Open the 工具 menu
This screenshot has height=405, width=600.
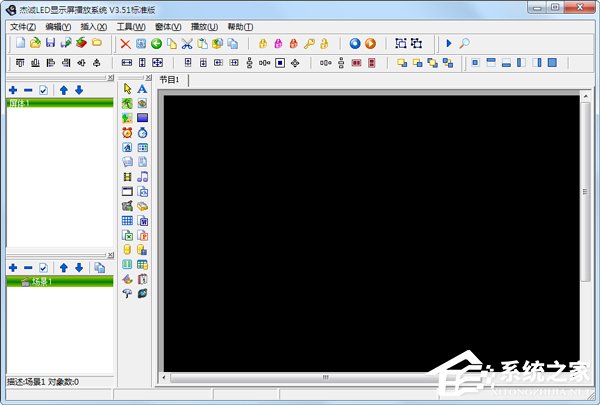pos(130,26)
